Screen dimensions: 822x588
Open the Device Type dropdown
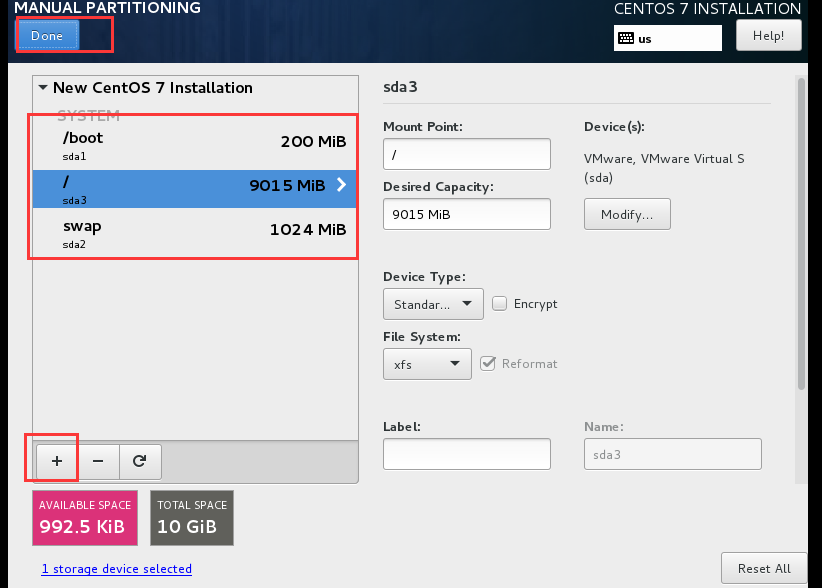pyautogui.click(x=433, y=304)
